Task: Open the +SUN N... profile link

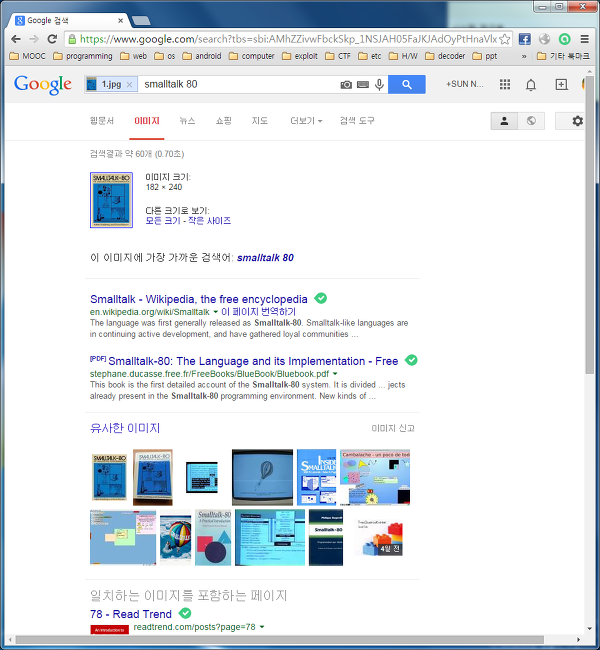Action: click(x=464, y=84)
